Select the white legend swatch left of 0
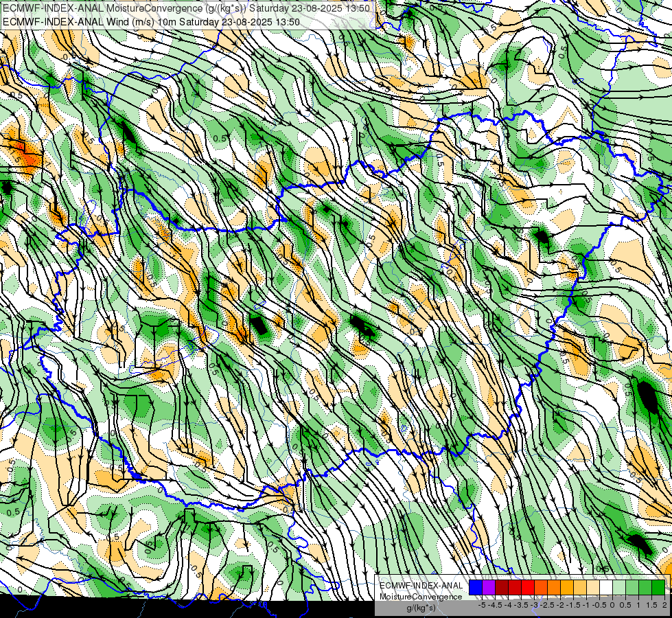 [x=606, y=587]
